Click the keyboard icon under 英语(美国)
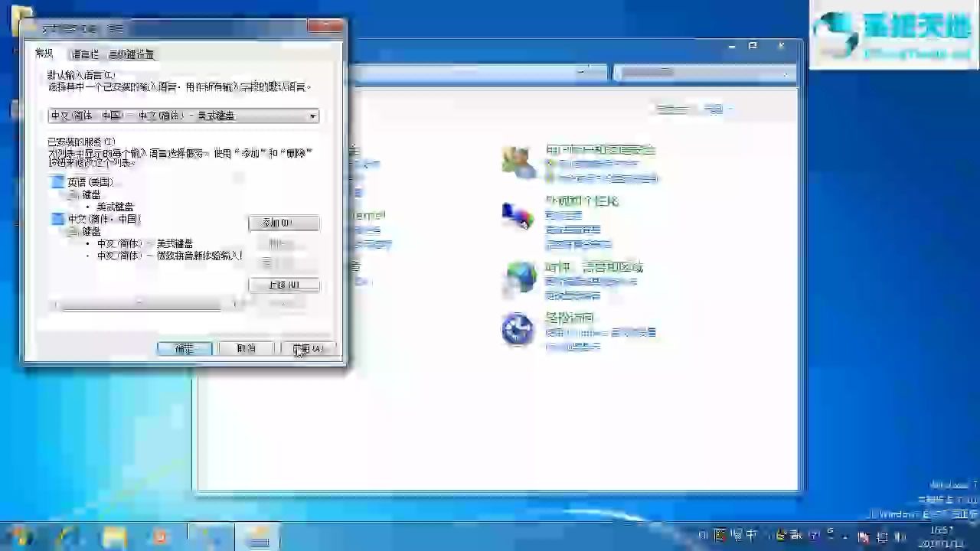The width and height of the screenshot is (980, 551). click(x=74, y=194)
